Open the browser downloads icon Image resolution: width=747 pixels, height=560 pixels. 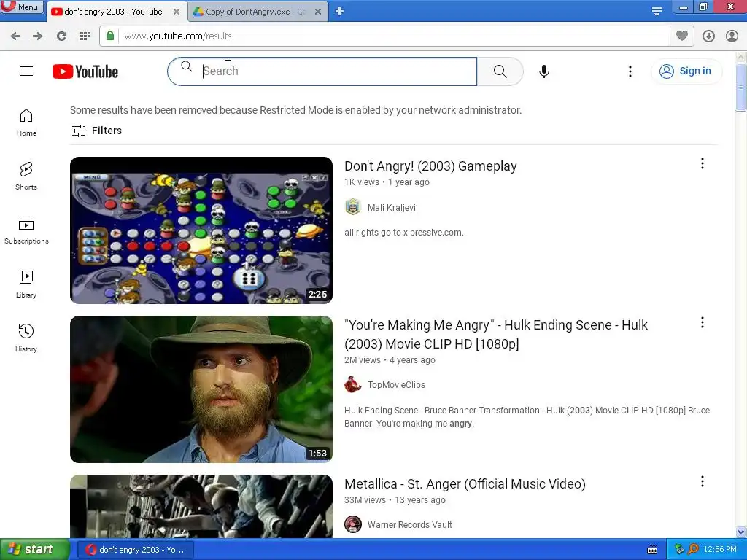[x=708, y=36]
